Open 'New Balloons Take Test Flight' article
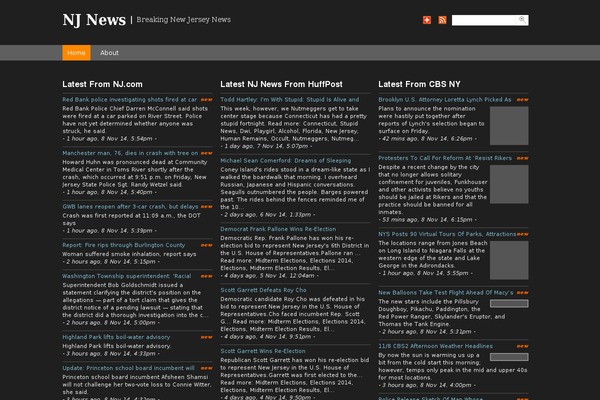 [446, 293]
